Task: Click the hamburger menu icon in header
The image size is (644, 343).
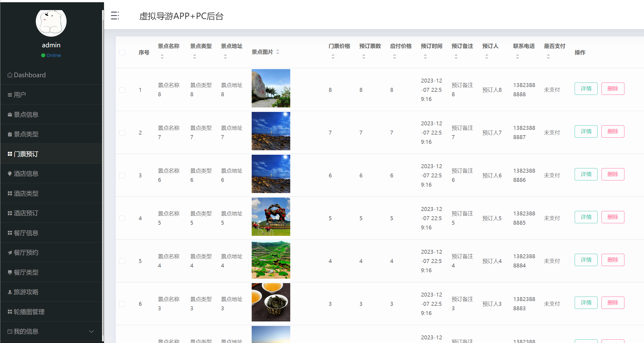Action: point(115,16)
